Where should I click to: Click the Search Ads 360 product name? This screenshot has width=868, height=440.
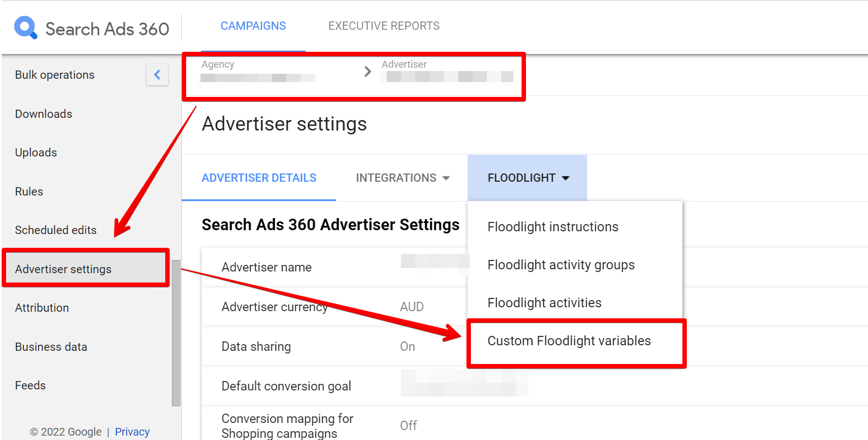[x=107, y=29]
